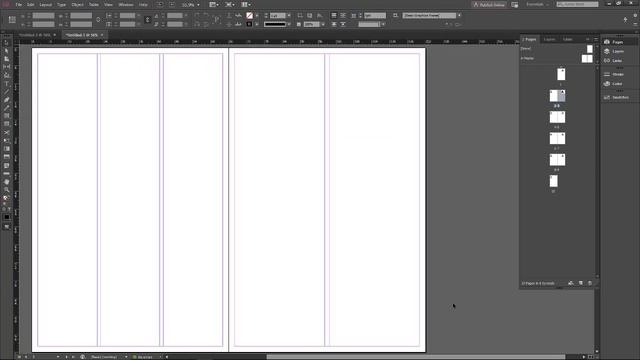
Task: Select the Selection tool in toolbox
Action: (7, 43)
